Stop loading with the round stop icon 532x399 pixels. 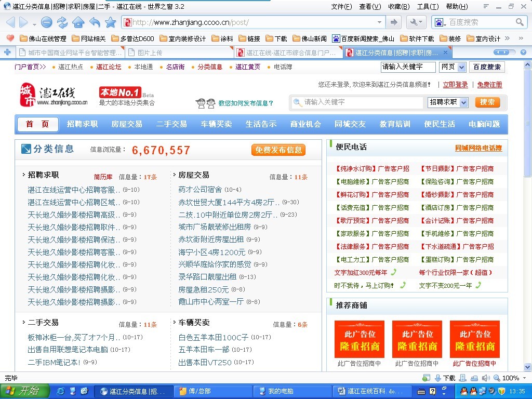tap(46, 22)
